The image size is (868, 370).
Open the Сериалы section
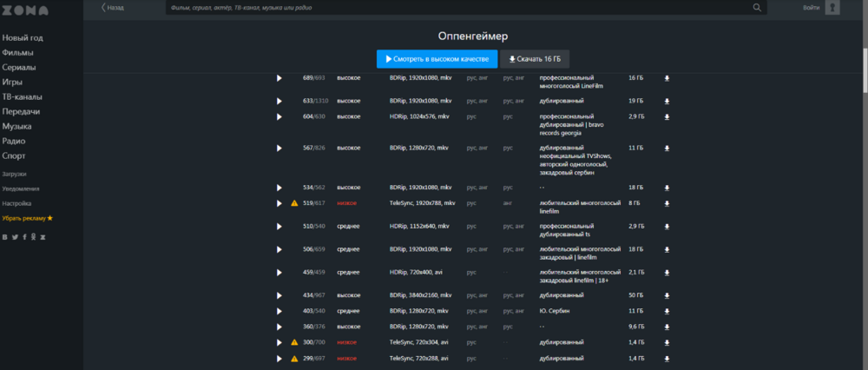pyautogui.click(x=19, y=68)
